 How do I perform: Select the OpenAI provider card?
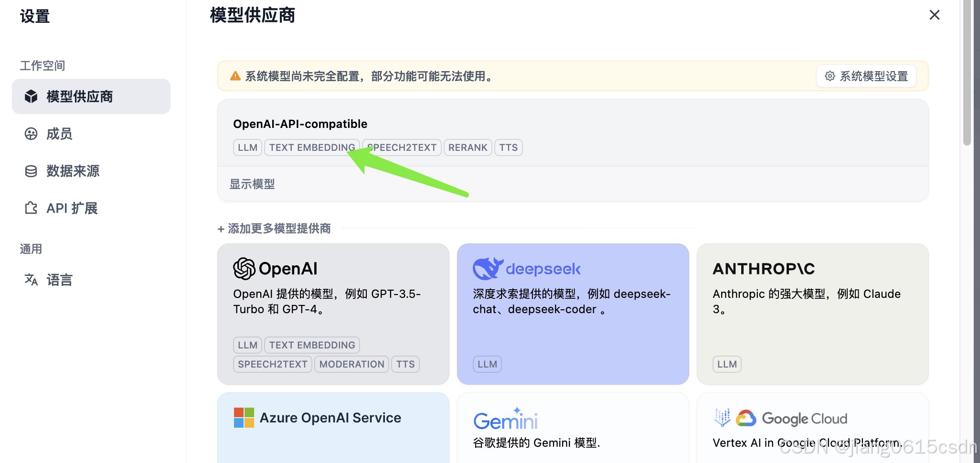click(x=333, y=314)
